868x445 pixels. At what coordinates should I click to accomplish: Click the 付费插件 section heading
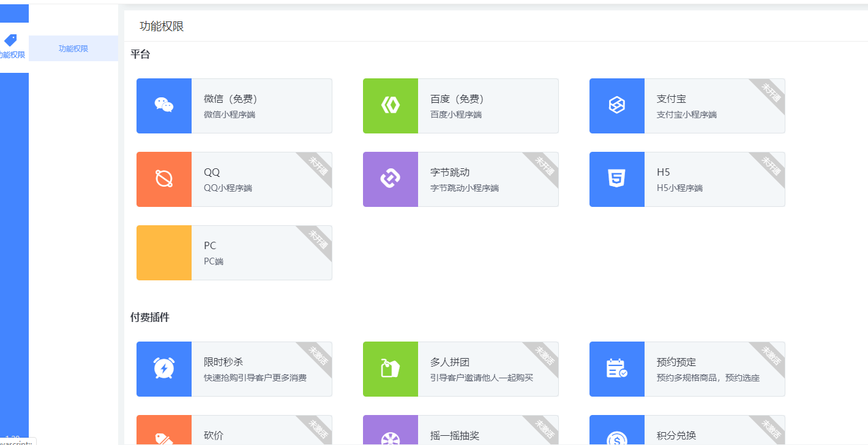150,318
